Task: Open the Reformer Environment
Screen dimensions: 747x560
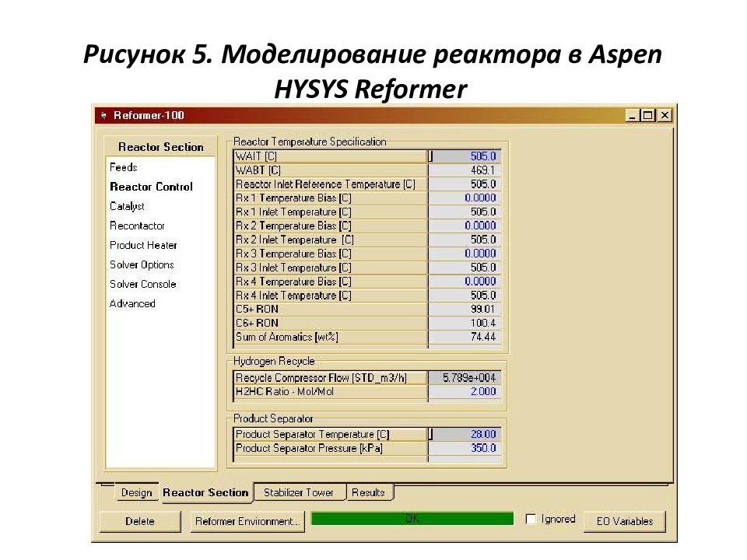Action: pyautogui.click(x=247, y=521)
